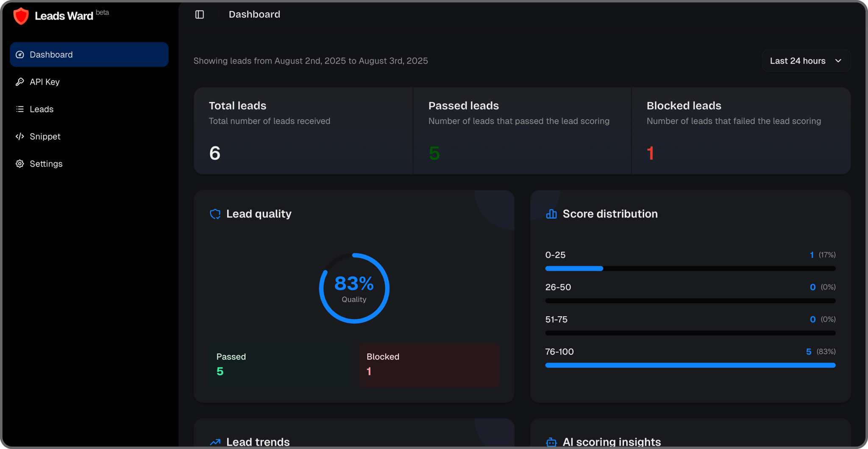The height and width of the screenshot is (449, 868).
Task: Click the 83% quality donut chart
Action: pyautogui.click(x=354, y=288)
